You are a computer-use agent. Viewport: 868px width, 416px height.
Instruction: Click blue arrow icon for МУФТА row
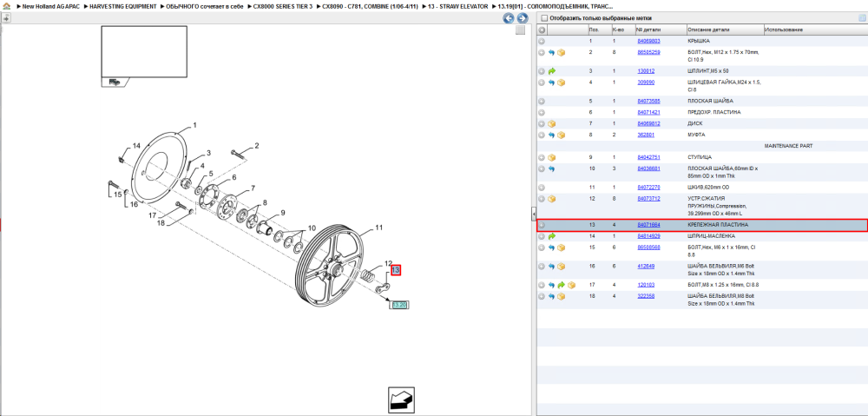tap(551, 135)
